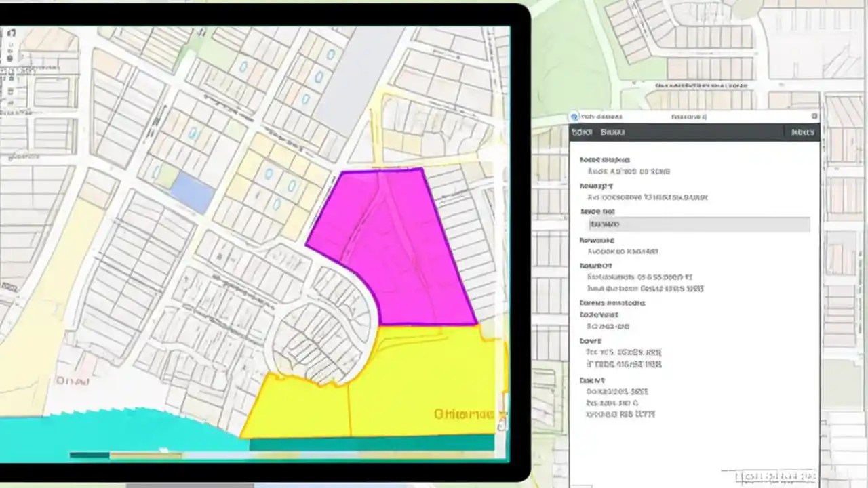Select the pan tool in the map toolbar
Screen dimensions: 868x488
(x=12, y=33)
